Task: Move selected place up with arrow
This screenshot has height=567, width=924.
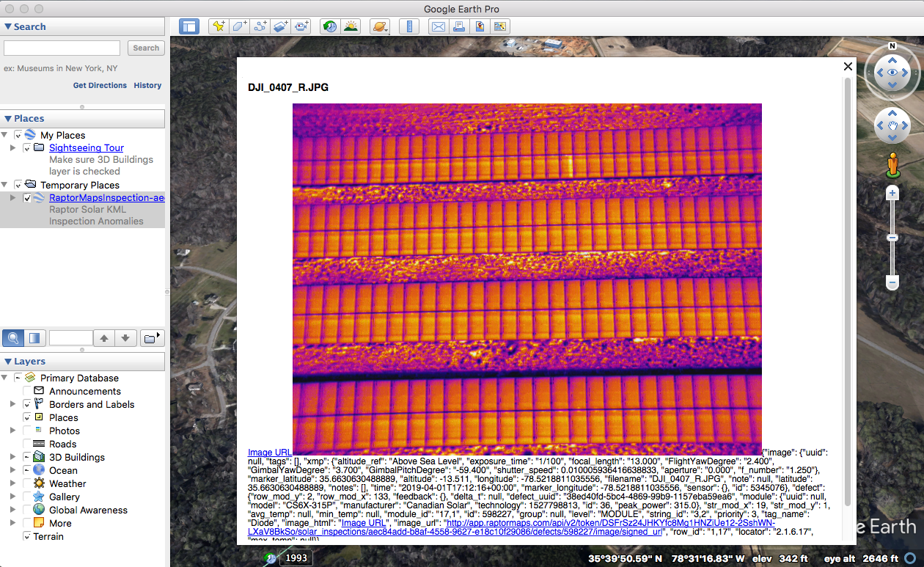Action: click(104, 338)
